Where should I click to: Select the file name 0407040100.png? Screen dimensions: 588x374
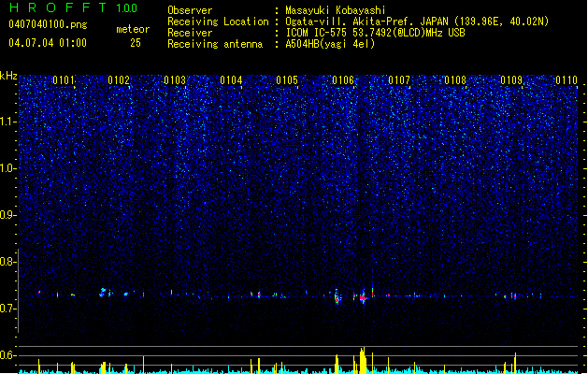pyautogui.click(x=48, y=24)
